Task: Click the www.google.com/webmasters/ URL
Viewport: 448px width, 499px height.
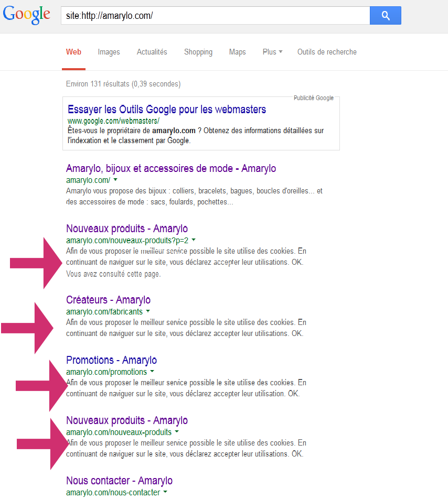Action: click(113, 121)
